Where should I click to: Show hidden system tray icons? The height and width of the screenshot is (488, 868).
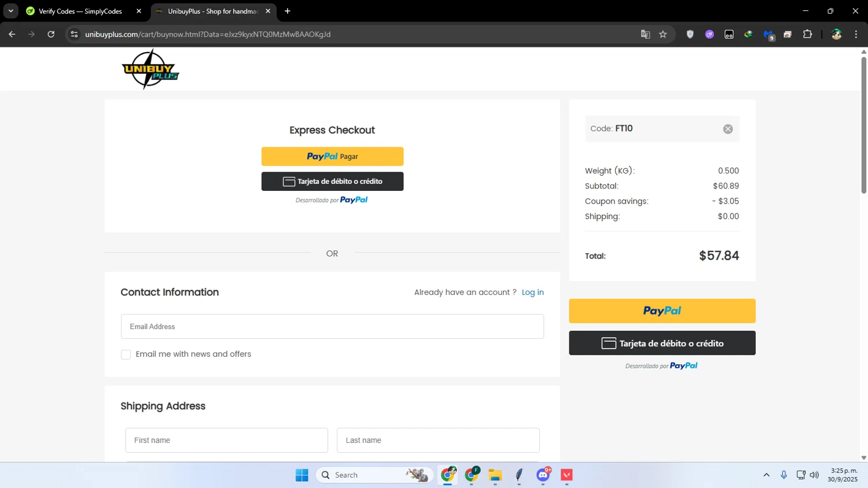(766, 475)
